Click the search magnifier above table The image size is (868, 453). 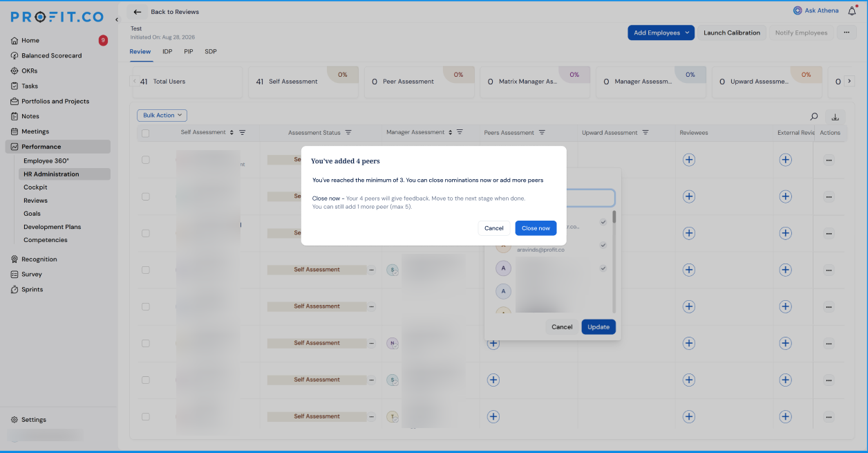point(814,117)
